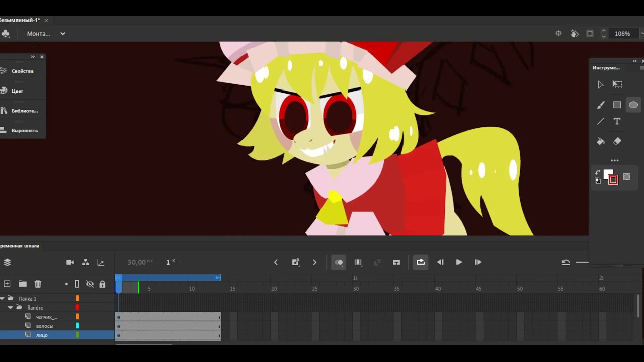
Task: Select the Text tool
Action: click(x=617, y=121)
